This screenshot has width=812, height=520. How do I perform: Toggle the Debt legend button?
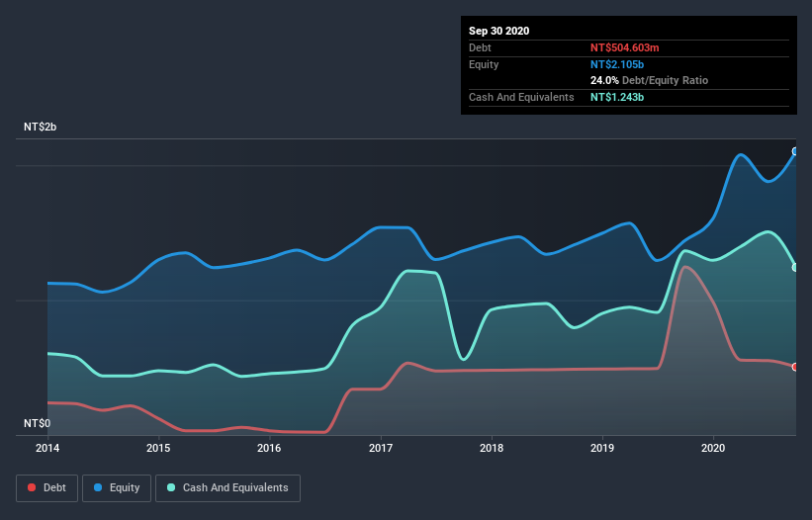pos(47,488)
